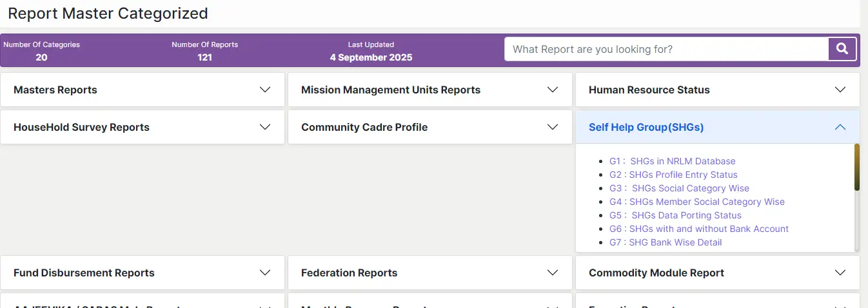Collapse Self Help Group(SHGs) chevron
This screenshot has width=868, height=308.
(840, 127)
